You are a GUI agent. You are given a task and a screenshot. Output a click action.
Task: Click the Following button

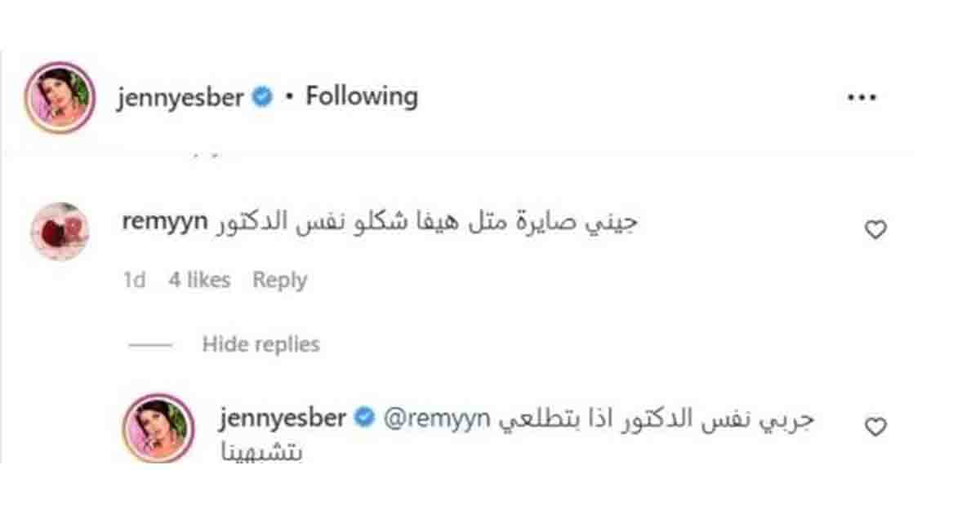tap(361, 96)
